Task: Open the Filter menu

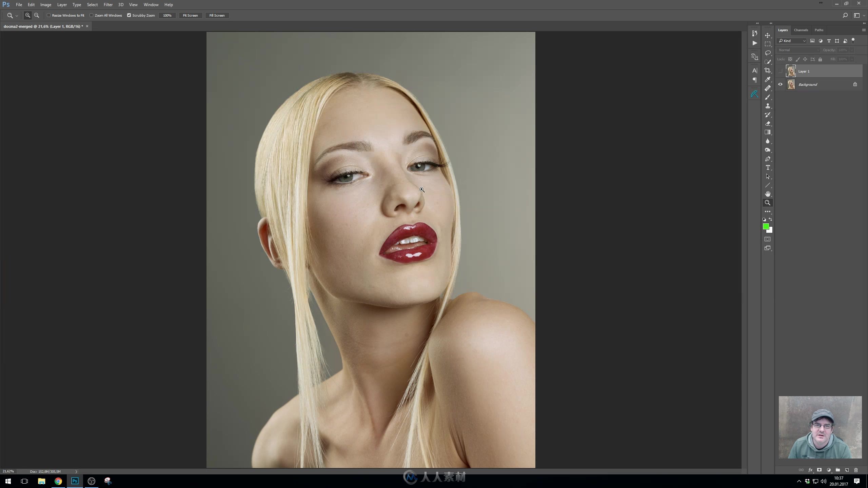Action: 108,5
